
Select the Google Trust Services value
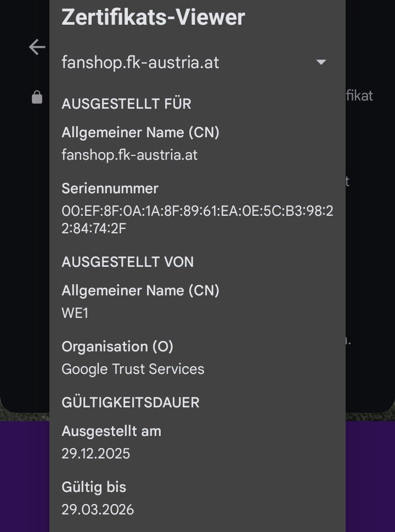[x=133, y=369]
